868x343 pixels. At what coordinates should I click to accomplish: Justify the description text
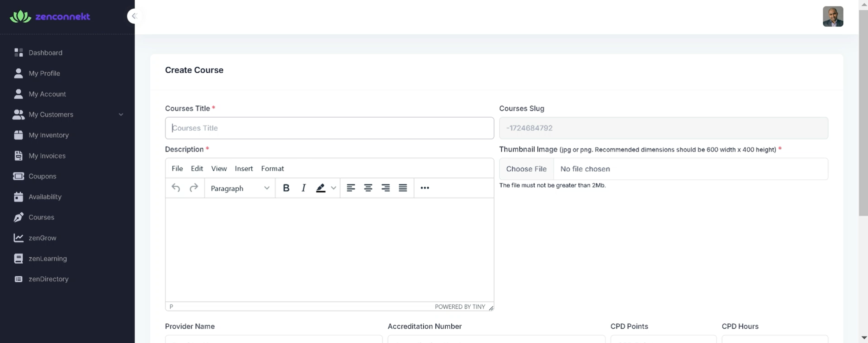(403, 188)
